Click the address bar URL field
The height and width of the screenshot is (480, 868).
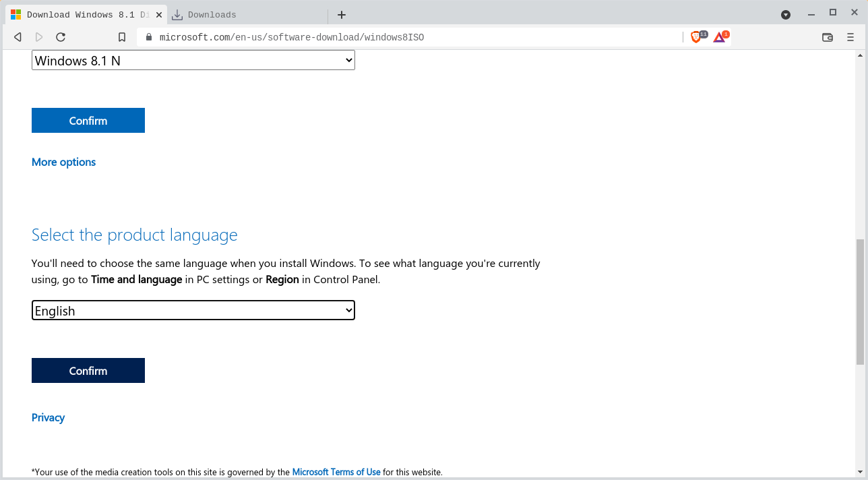click(404, 37)
